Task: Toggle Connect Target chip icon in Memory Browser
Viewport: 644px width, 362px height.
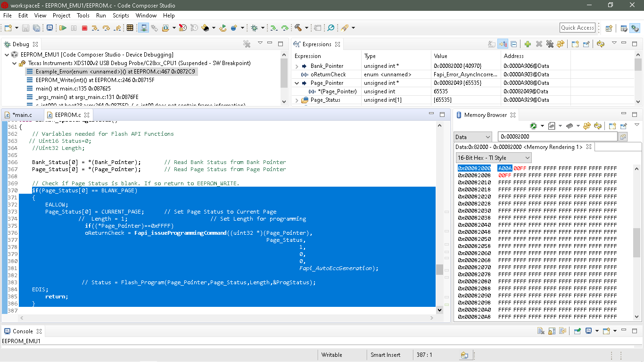Action: tap(532, 125)
